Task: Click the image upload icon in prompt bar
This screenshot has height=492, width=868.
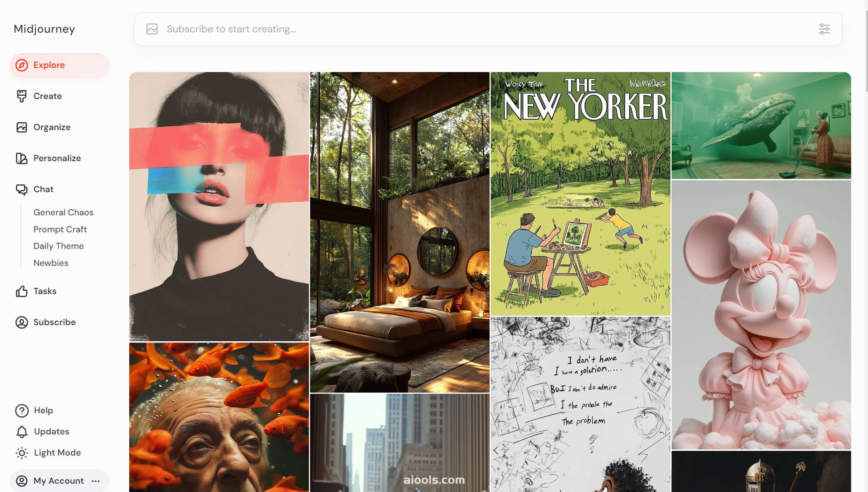Action: point(152,29)
